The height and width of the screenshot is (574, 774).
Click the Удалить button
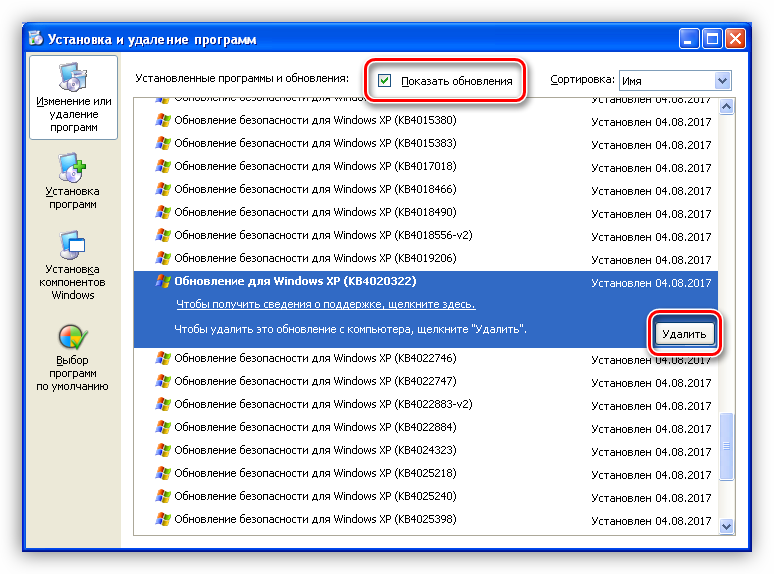pos(684,334)
